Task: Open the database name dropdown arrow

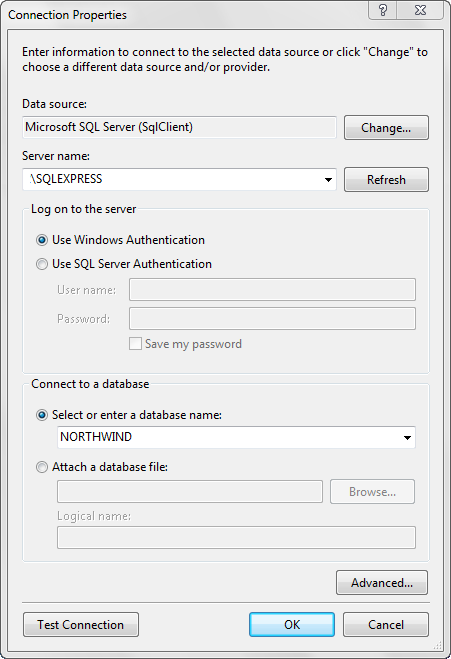Action: coord(407,438)
